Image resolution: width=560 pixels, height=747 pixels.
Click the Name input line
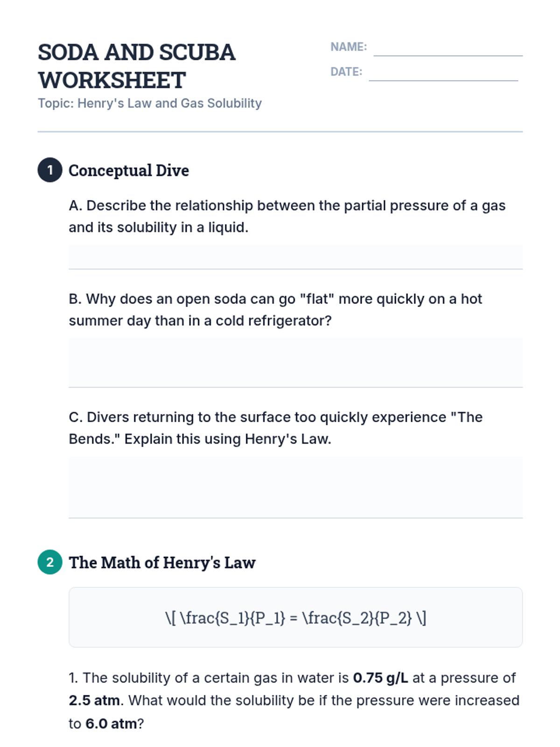pos(448,49)
